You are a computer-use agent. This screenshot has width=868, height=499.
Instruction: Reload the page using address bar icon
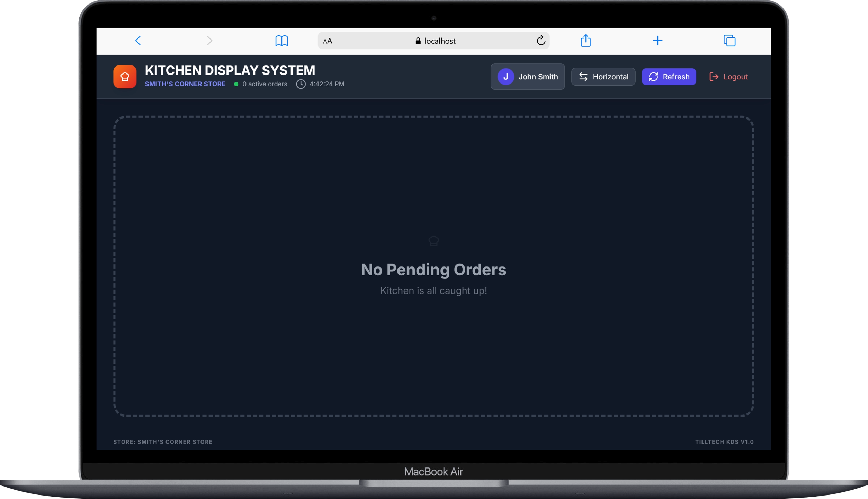tap(541, 41)
